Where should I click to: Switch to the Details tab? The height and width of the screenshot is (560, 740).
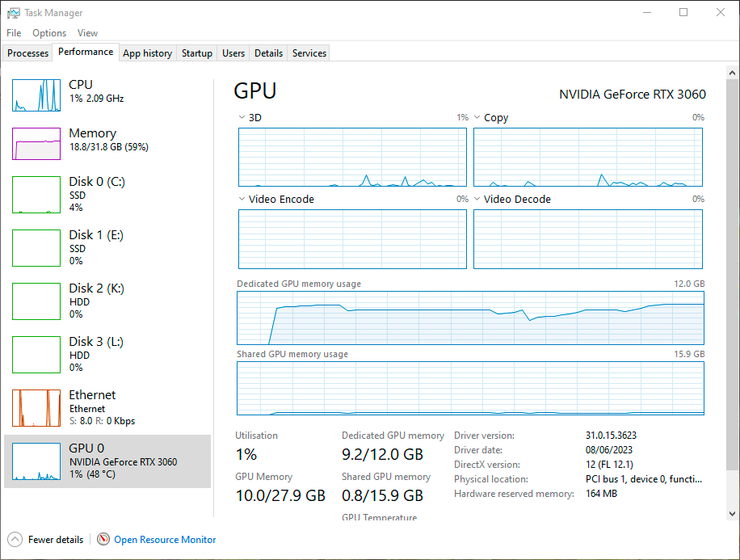(x=268, y=53)
